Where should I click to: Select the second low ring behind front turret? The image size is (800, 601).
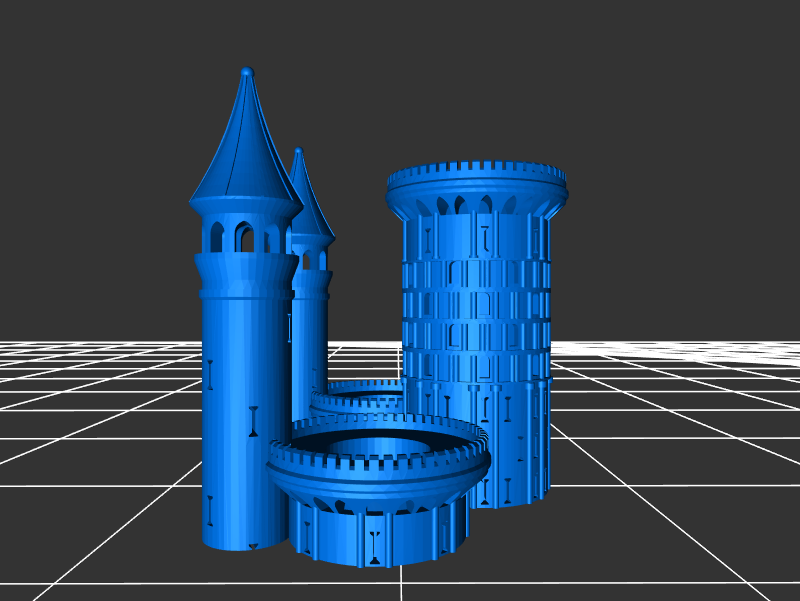point(355,397)
